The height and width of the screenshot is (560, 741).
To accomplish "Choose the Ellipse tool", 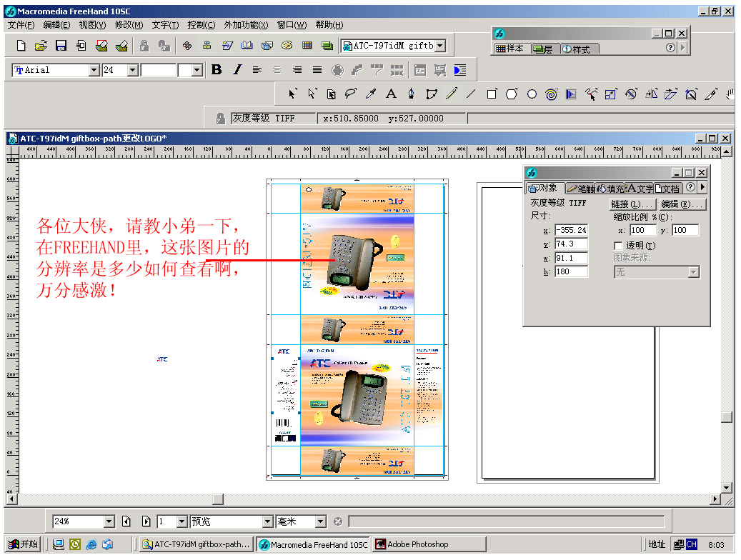I will pyautogui.click(x=532, y=94).
